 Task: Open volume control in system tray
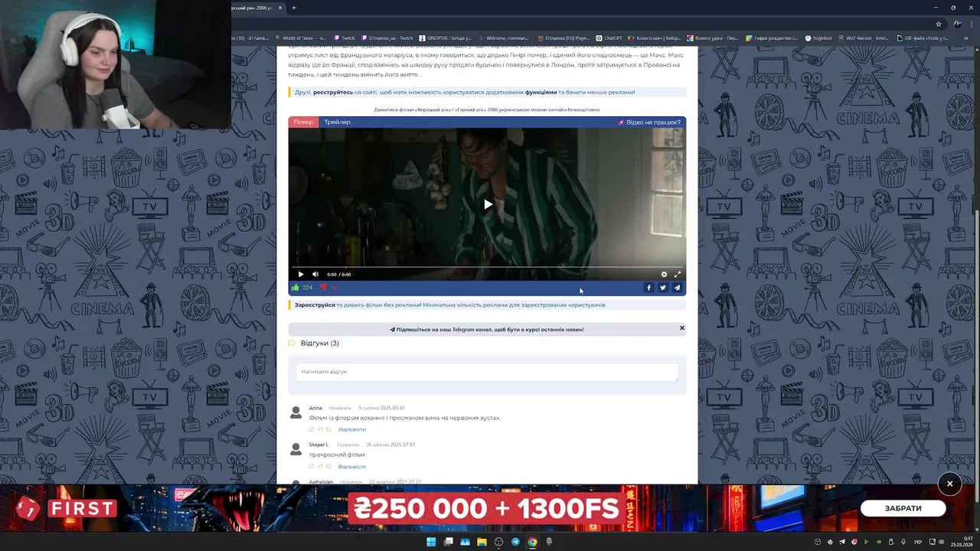point(941,542)
